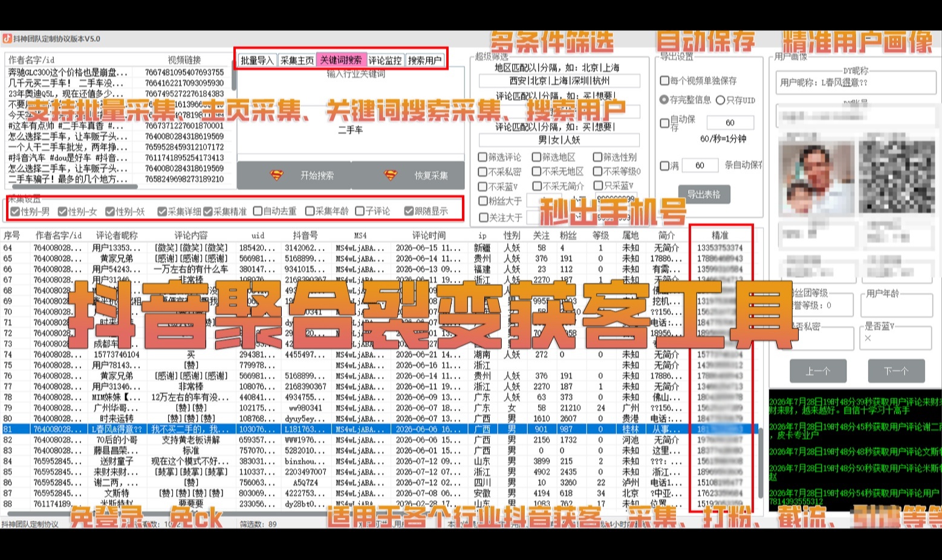
Task: Sort by the 评论时间 column header
Action: 429,236
